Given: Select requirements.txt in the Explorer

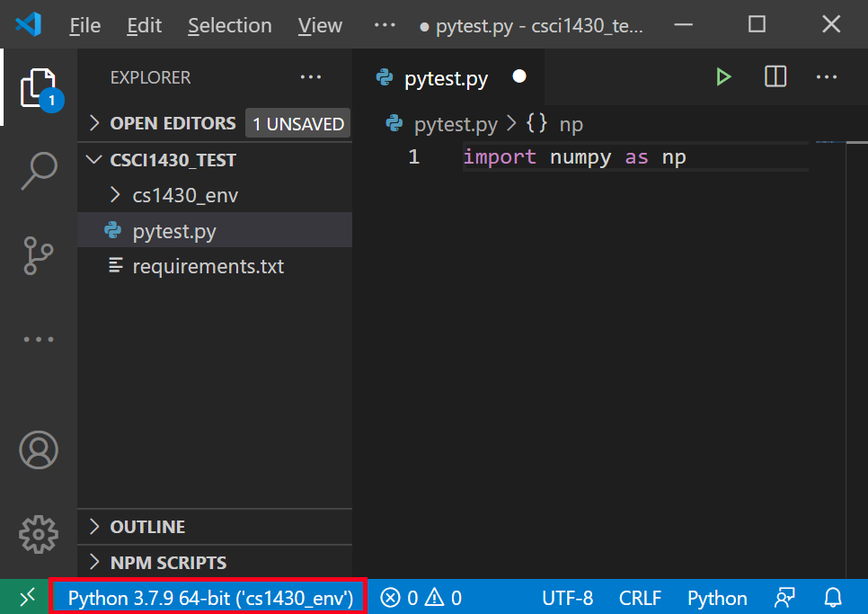Looking at the screenshot, I should tap(209, 266).
